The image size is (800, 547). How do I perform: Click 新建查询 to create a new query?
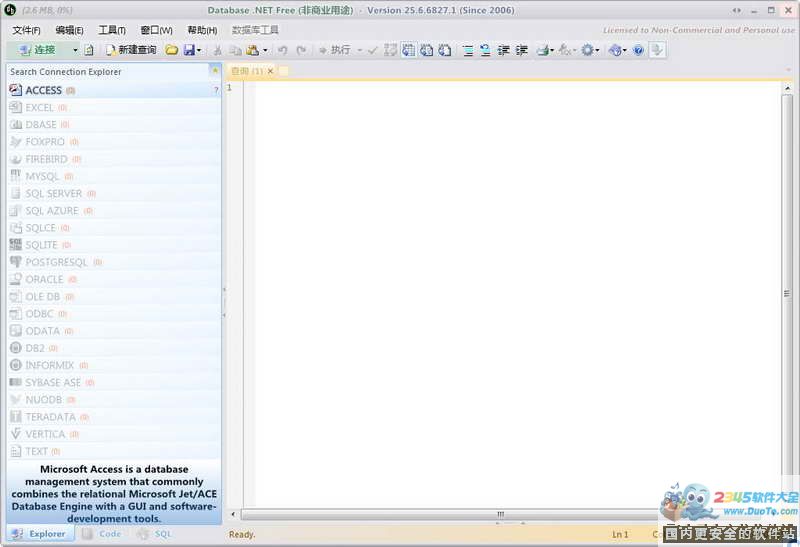(131, 50)
